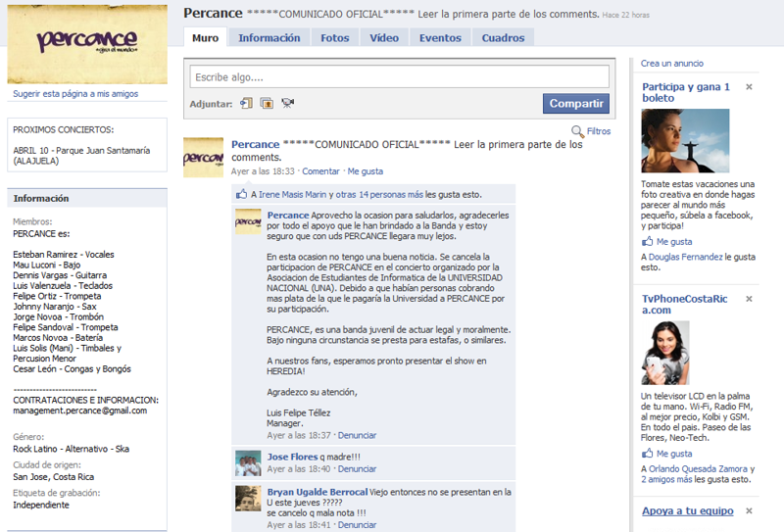Click the TvPhoneCostaRica ad woman image
Viewport: 784px width, 532px height.
[665, 353]
